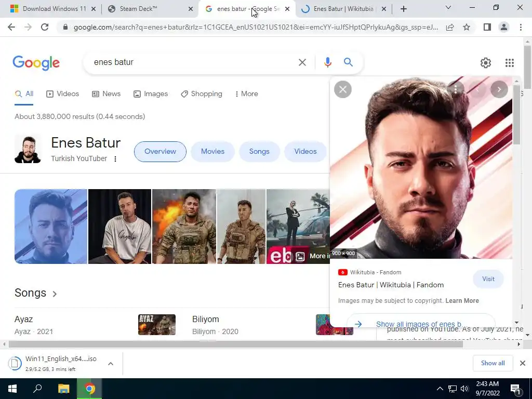The height and width of the screenshot is (399, 532).
Task: Open File Explorer from the taskbar
Action: (x=63, y=389)
